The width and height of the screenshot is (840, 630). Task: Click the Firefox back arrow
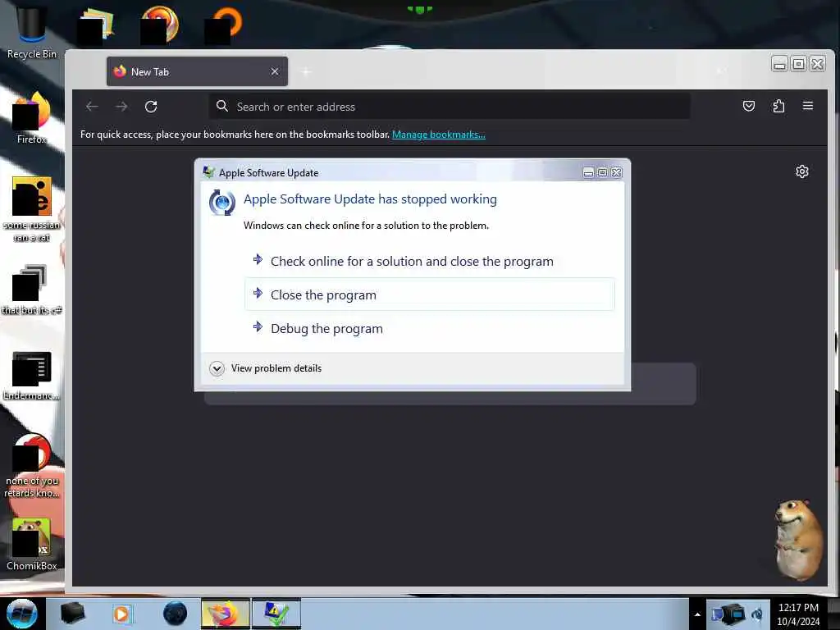pyautogui.click(x=92, y=107)
